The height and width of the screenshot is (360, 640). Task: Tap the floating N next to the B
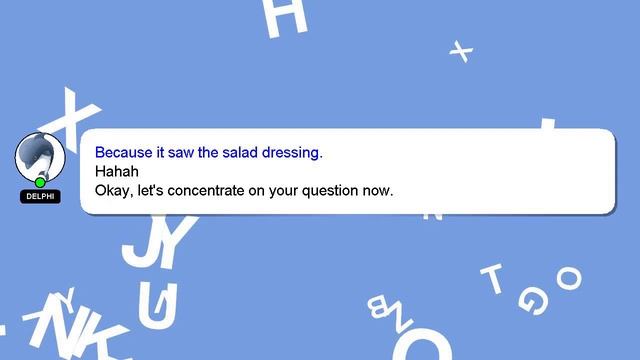pyautogui.click(x=402, y=318)
